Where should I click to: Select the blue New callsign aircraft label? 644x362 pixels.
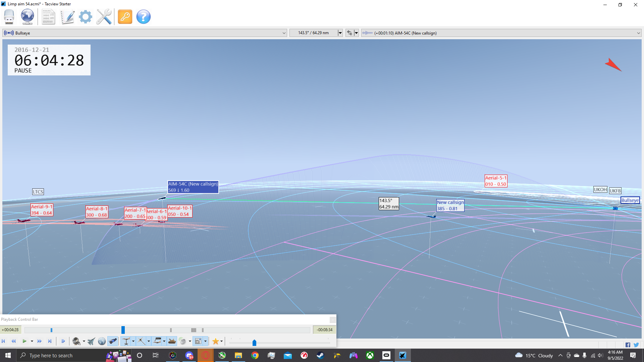pos(450,205)
